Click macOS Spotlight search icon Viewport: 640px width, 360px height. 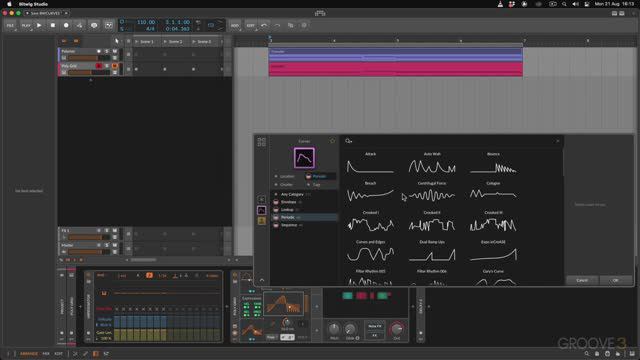point(564,4)
